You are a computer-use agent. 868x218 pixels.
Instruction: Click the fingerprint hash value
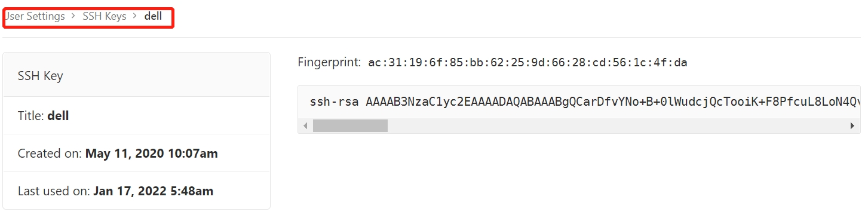click(x=528, y=63)
